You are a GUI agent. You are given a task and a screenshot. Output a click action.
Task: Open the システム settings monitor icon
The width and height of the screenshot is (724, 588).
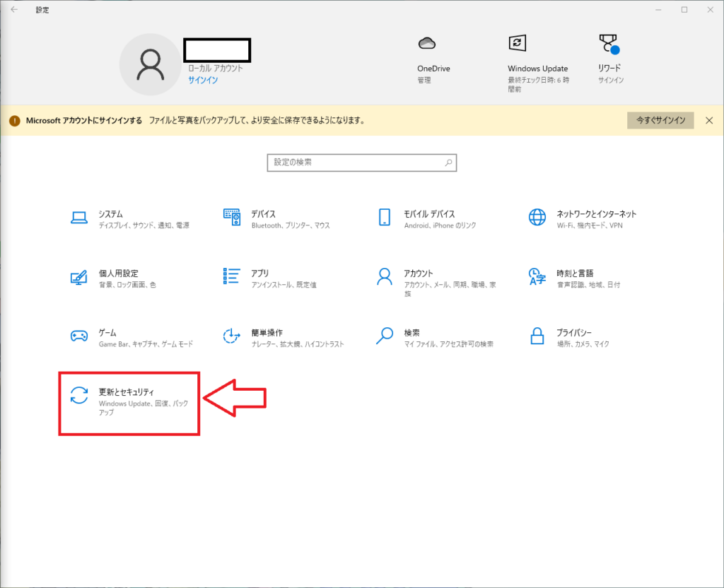pyautogui.click(x=79, y=218)
